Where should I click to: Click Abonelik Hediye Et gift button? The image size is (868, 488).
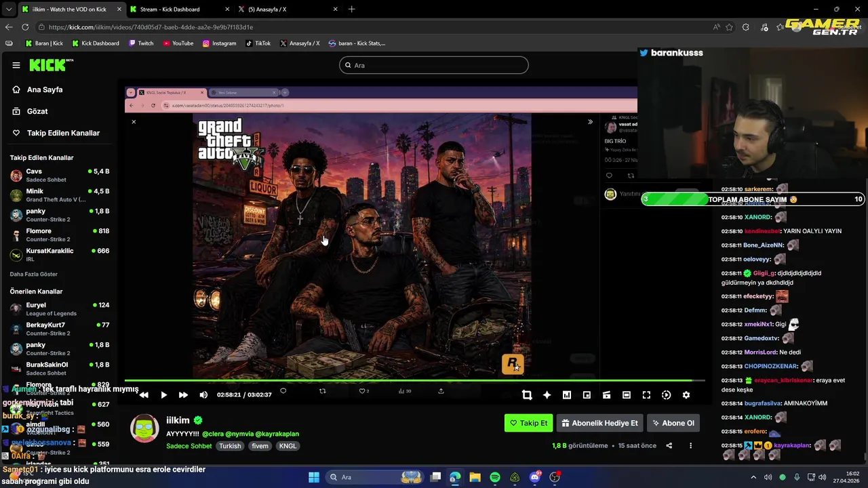coord(599,423)
